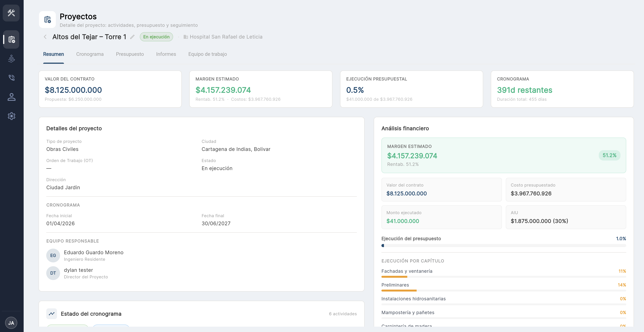This screenshot has width=644, height=332.
Task: Click the Ciudad Jardin address value
Action: tap(63, 187)
